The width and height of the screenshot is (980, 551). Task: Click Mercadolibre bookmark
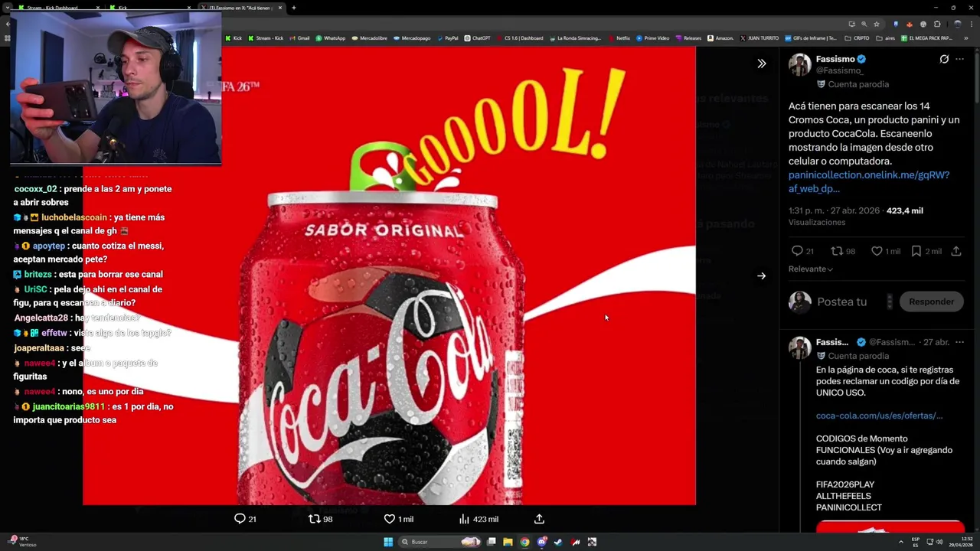[370, 37]
